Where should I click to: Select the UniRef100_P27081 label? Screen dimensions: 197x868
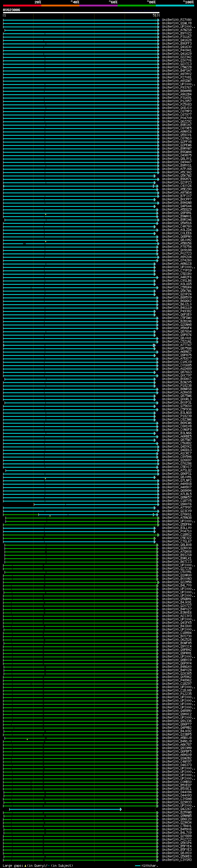click(x=176, y=78)
